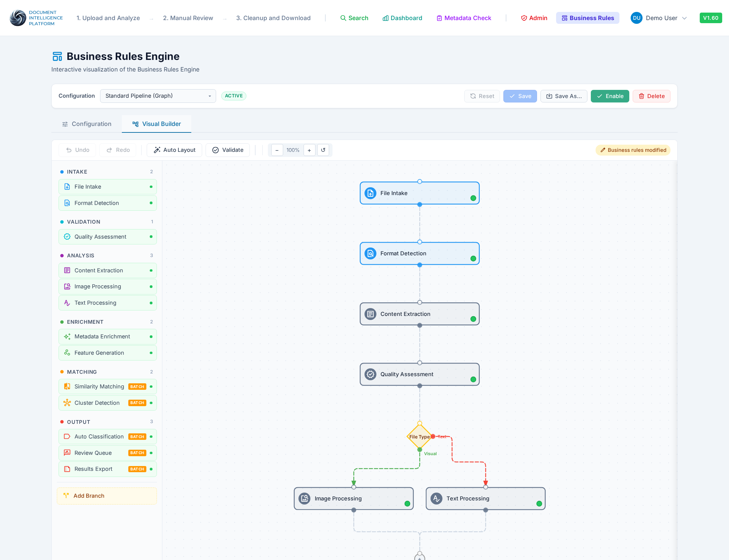Select the File Intake node on canvas
This screenshot has height=560, width=729.
click(x=420, y=193)
